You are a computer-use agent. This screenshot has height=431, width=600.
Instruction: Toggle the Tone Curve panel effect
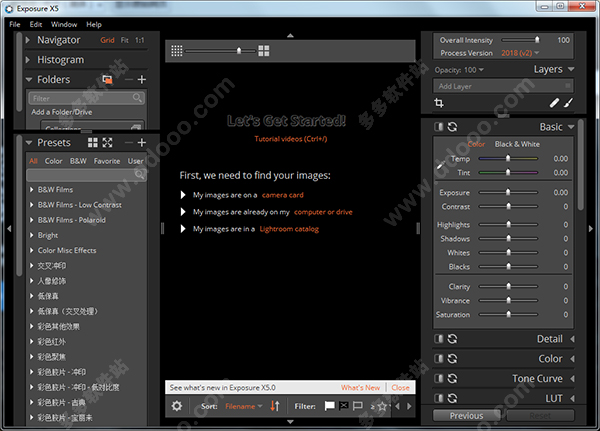point(439,379)
